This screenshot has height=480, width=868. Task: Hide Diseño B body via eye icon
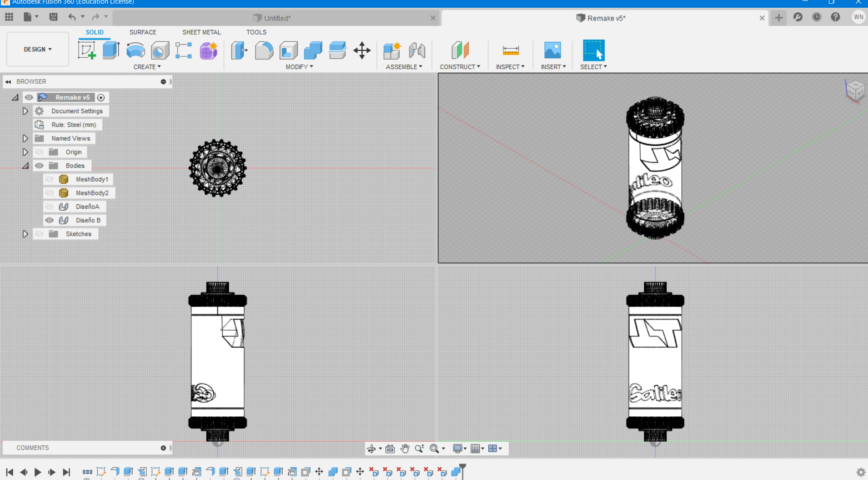tap(50, 220)
